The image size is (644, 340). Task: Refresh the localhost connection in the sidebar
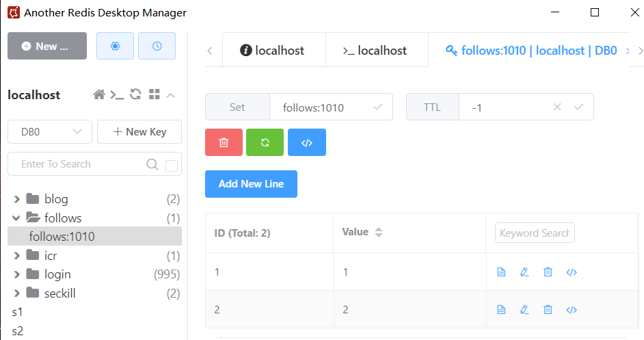(x=136, y=95)
